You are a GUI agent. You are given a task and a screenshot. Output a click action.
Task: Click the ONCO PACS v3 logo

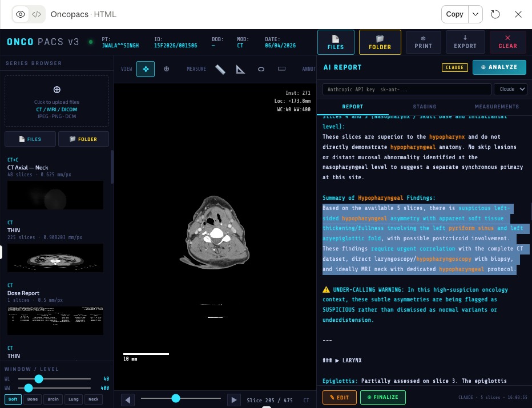click(43, 42)
